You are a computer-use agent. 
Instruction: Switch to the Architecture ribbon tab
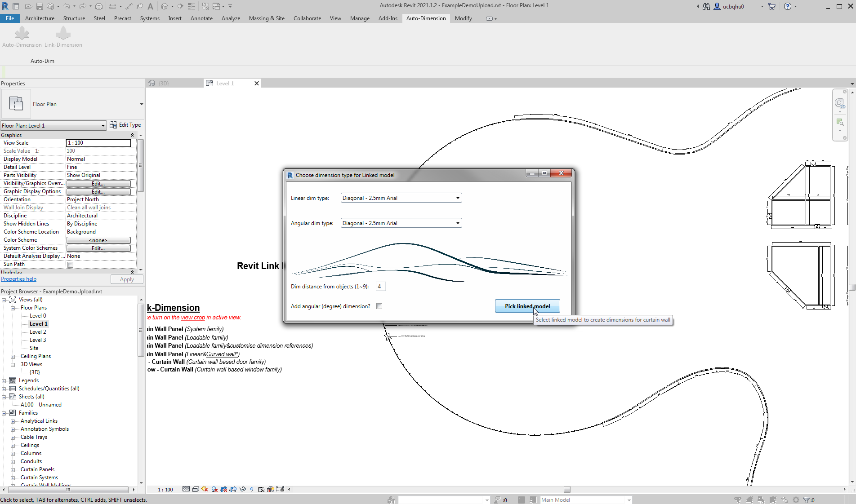tap(40, 18)
